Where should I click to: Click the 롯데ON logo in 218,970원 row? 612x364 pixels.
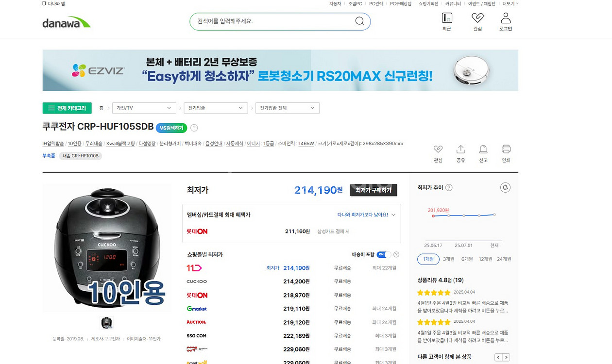pyautogui.click(x=197, y=295)
